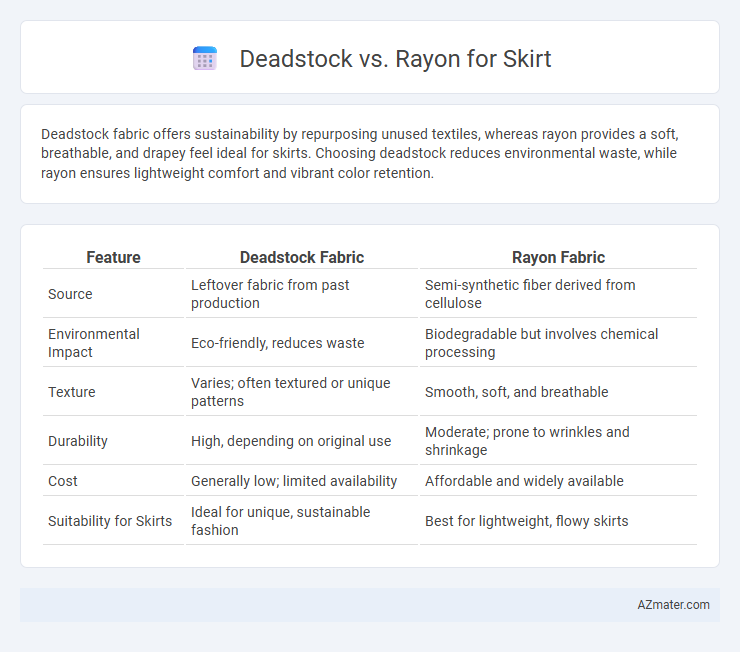Screen dimensions: 740x652
Task: Click 'High, depending on original use' cell
Action: [x=291, y=441]
